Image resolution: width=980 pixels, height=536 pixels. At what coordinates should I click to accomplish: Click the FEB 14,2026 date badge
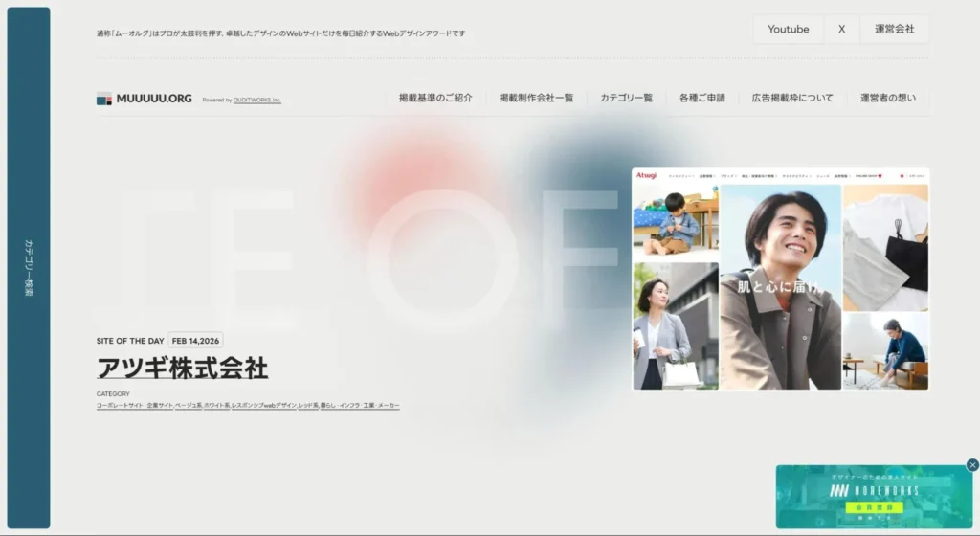click(195, 341)
